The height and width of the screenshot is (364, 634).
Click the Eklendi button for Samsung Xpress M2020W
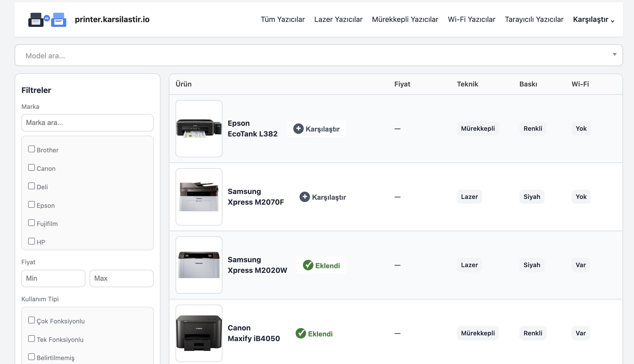321,265
